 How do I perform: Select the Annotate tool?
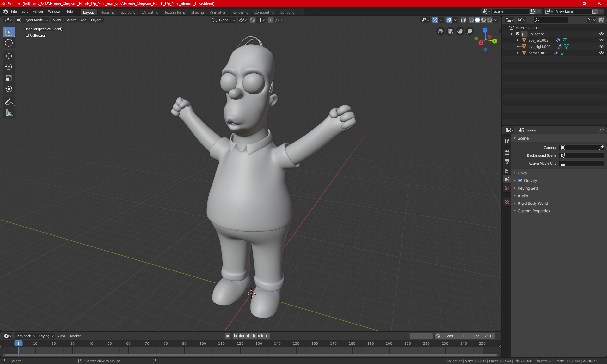point(9,102)
